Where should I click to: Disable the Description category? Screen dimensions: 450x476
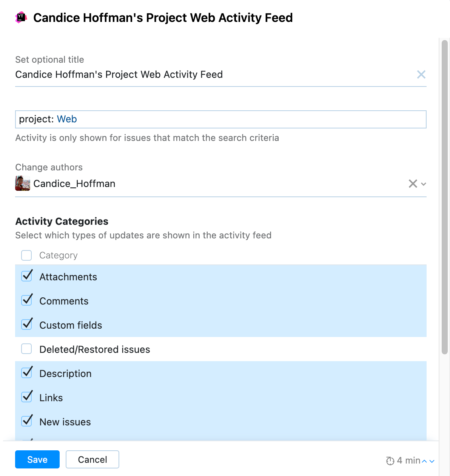click(x=26, y=373)
